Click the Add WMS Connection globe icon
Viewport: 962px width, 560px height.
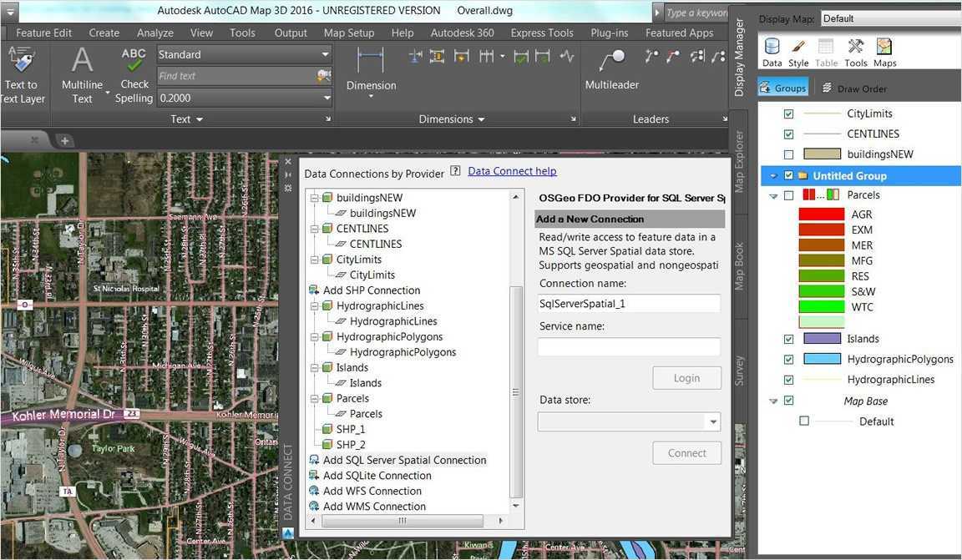click(313, 506)
